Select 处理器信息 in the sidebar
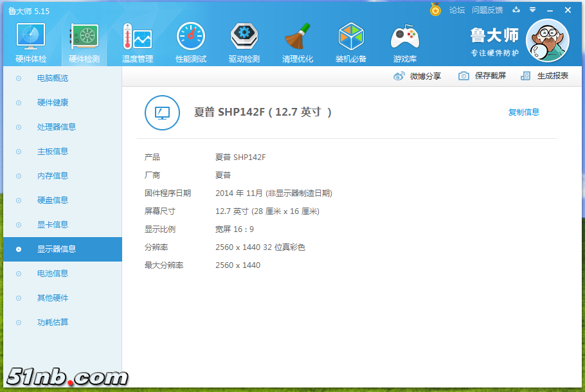Image resolution: width=585 pixels, height=392 pixels. 57,127
